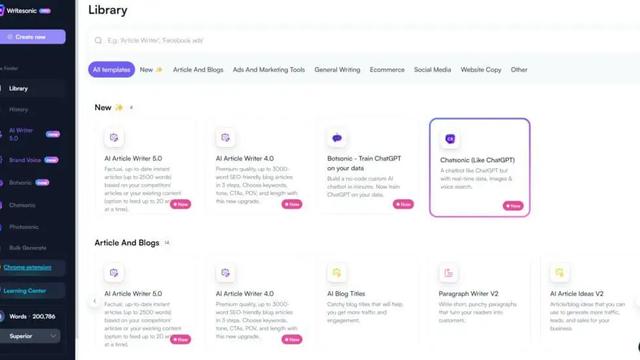Select the AI Article Ideas V2 icon
640x360 pixels.
[560, 273]
